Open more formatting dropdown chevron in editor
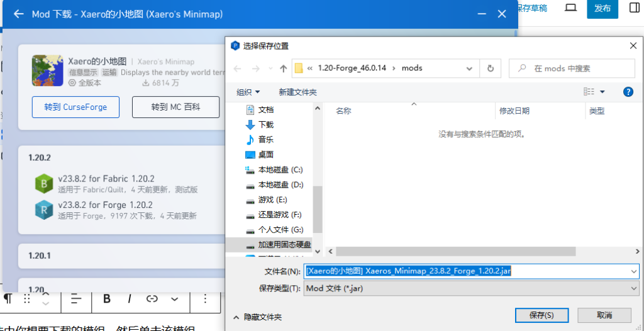The height and width of the screenshot is (331, 644). [175, 299]
